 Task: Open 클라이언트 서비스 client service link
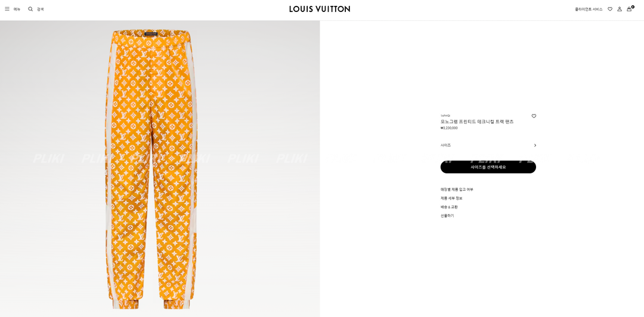click(589, 9)
